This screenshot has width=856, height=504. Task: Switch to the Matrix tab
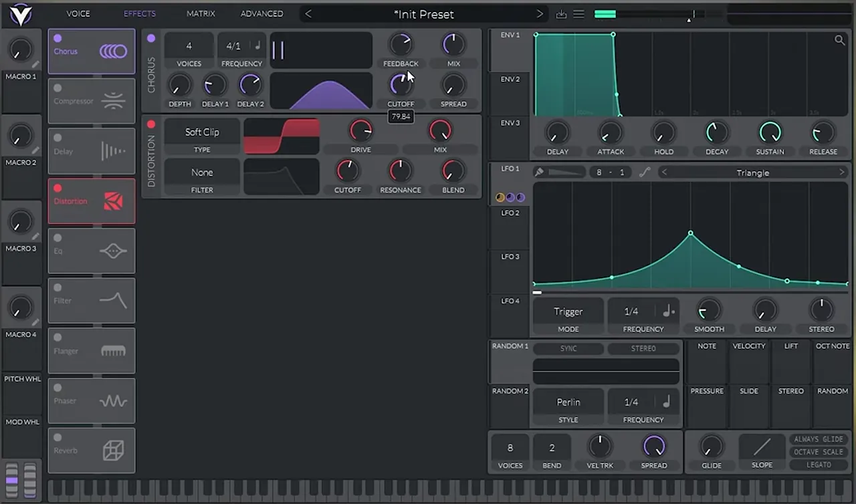point(201,13)
